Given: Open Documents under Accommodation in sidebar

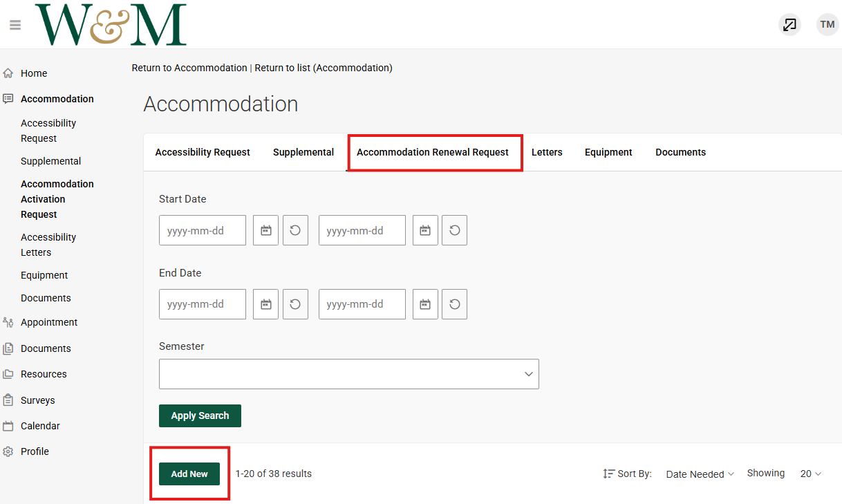Looking at the screenshot, I should coord(46,298).
